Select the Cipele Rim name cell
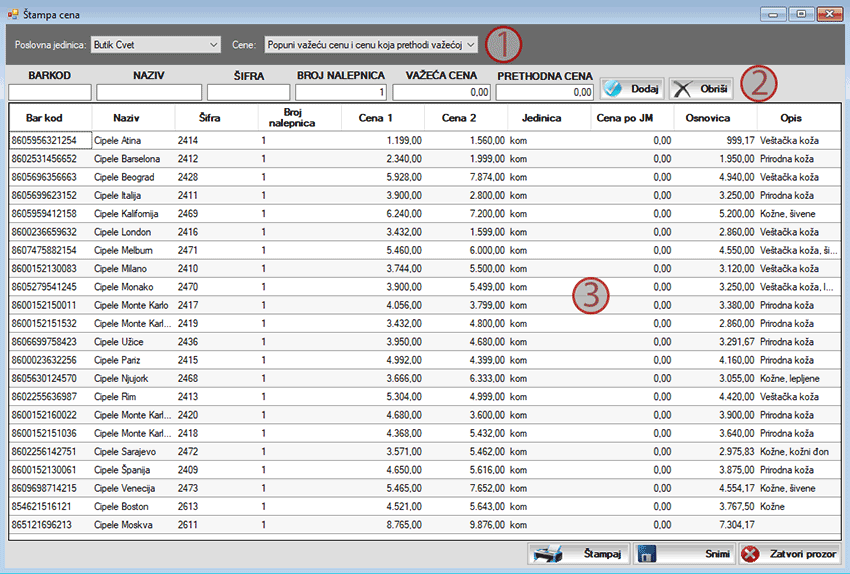Image resolution: width=850 pixels, height=574 pixels. (x=133, y=397)
